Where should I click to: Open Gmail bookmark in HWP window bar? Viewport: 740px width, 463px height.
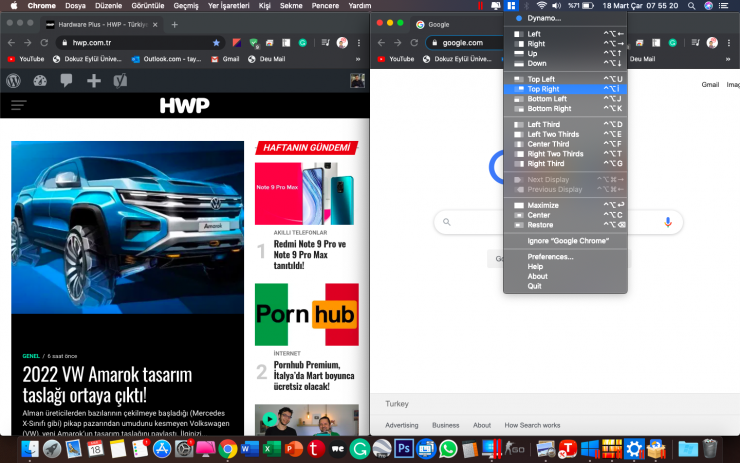[x=225, y=59]
